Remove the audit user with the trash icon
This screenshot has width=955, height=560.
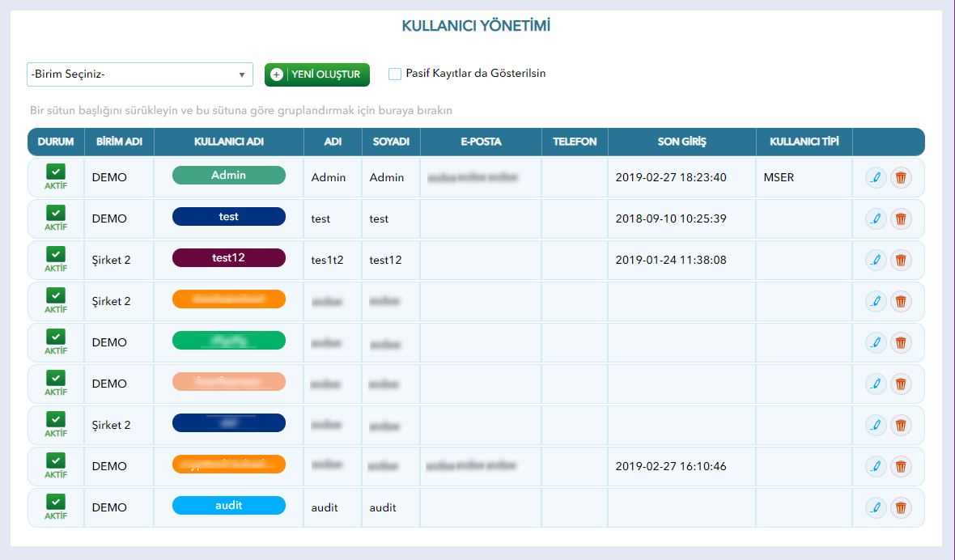click(x=901, y=507)
